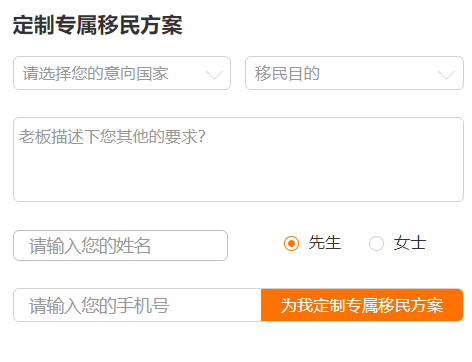
Task: Click the 定制专属移民方案 heading
Action: 98,25
